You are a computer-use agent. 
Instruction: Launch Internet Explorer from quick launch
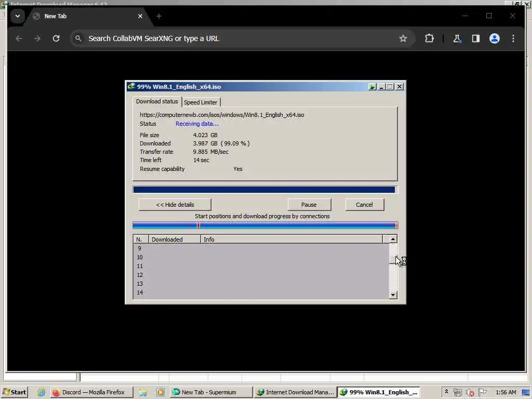tap(41, 392)
